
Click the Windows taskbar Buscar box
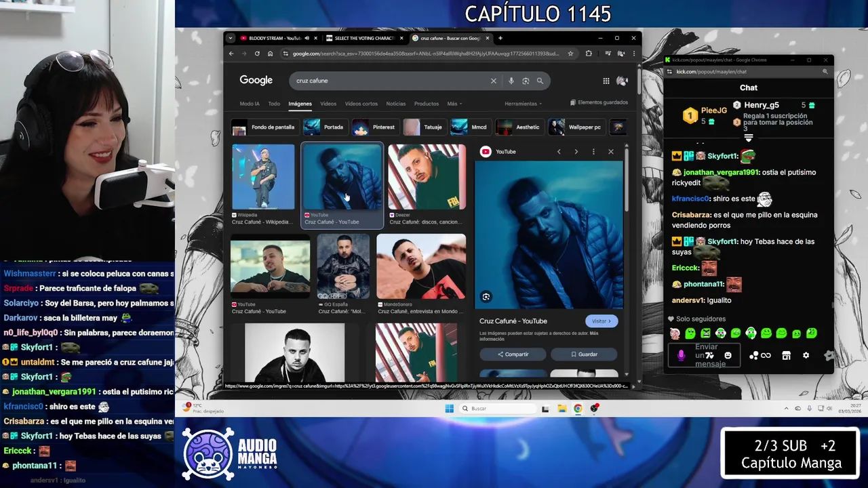click(497, 409)
